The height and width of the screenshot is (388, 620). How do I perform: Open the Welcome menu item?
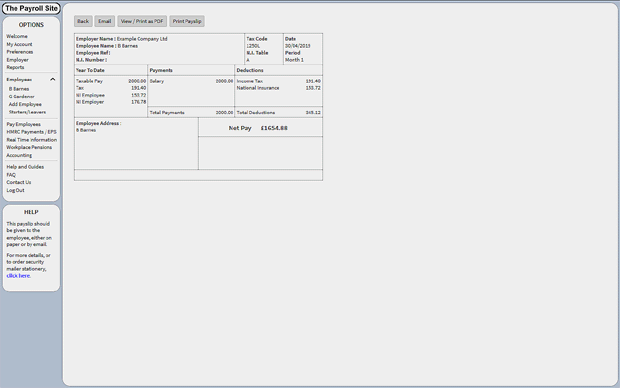(x=17, y=36)
